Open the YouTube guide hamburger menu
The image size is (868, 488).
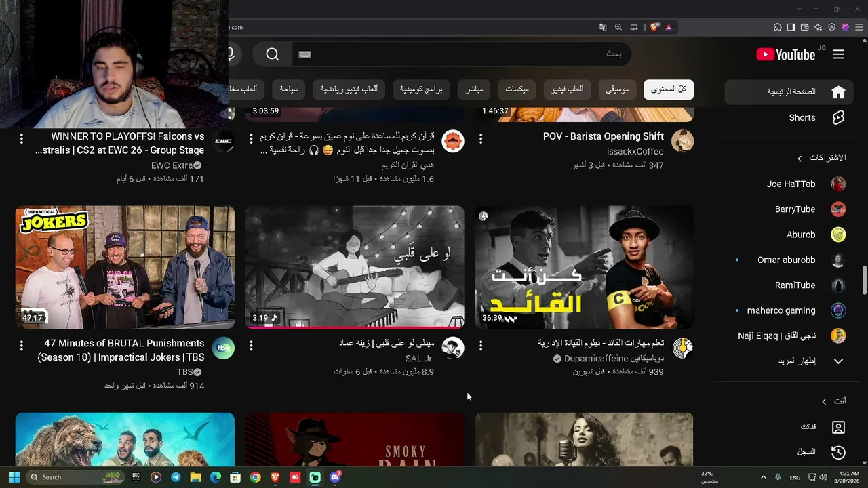839,54
